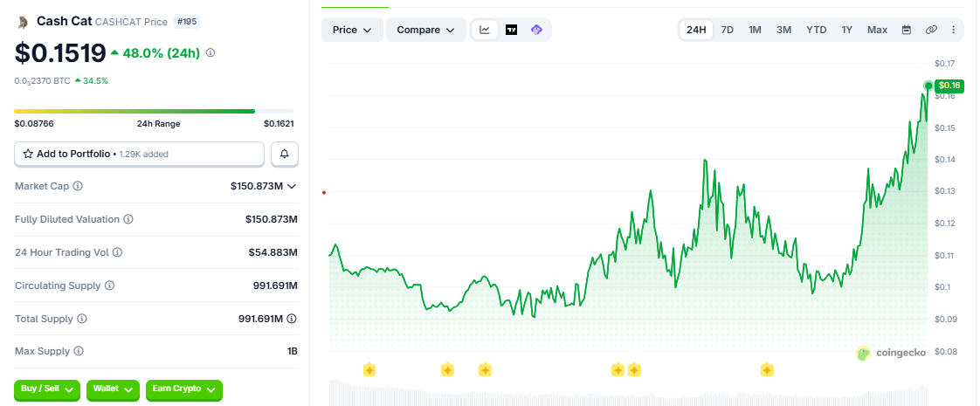Screen dimensions: 980x406
Task: Select the 1M time range
Action: [755, 30]
